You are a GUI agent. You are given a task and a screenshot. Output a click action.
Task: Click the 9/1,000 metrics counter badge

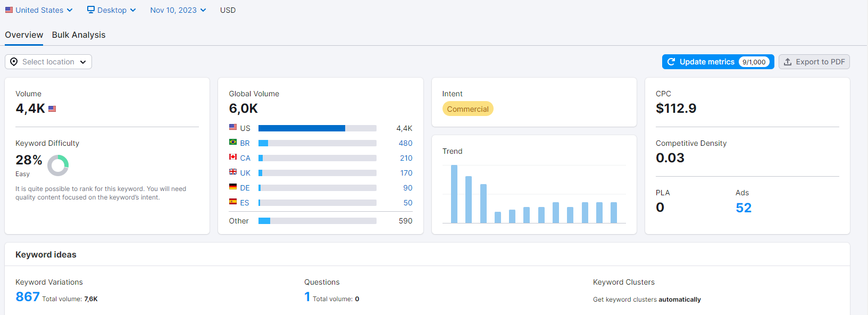pyautogui.click(x=754, y=62)
